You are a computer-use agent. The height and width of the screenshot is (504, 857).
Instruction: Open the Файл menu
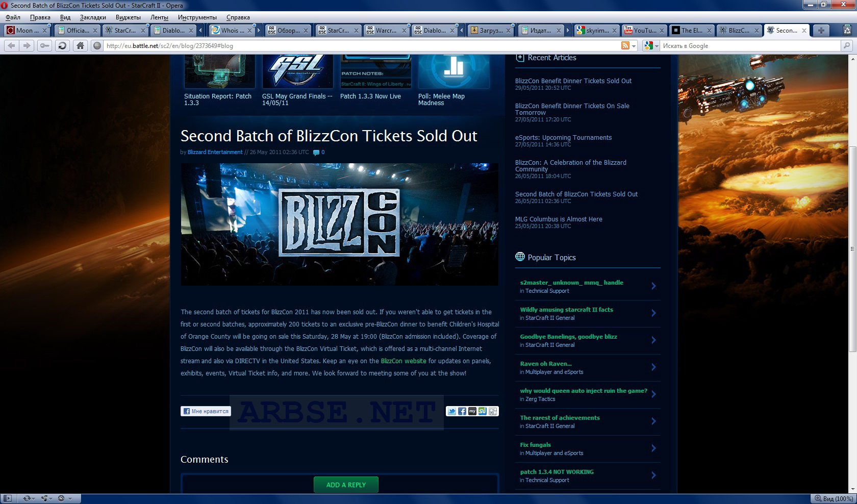click(x=13, y=17)
